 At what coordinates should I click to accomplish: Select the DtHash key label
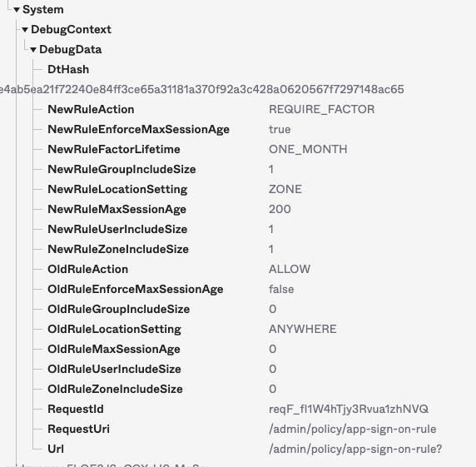coord(68,70)
